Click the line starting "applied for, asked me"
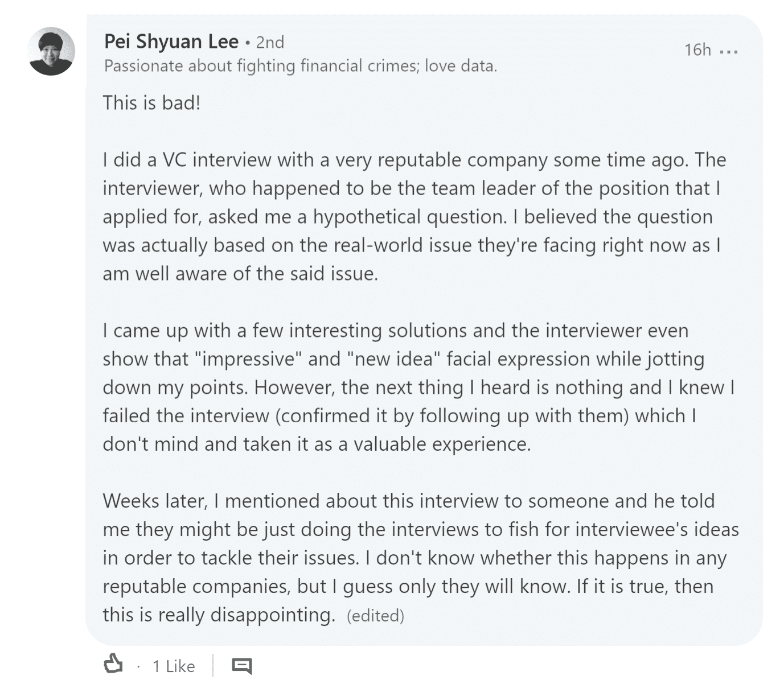 tap(408, 217)
